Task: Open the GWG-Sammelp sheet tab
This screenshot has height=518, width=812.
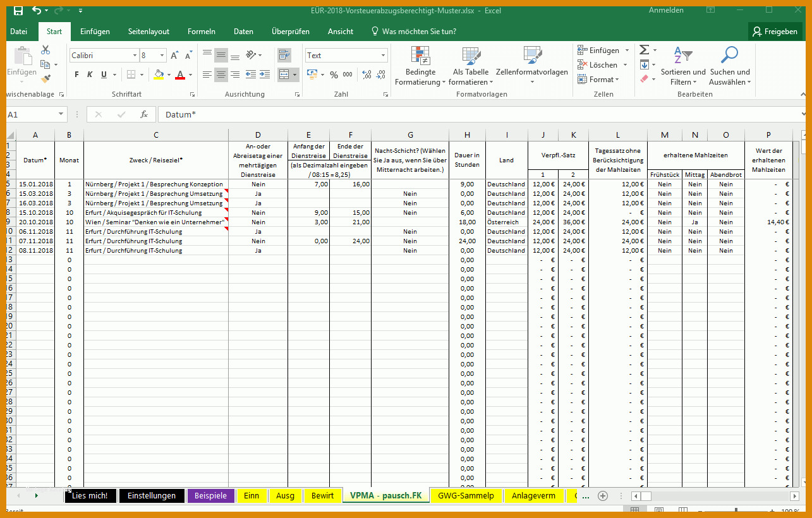Action: point(466,496)
